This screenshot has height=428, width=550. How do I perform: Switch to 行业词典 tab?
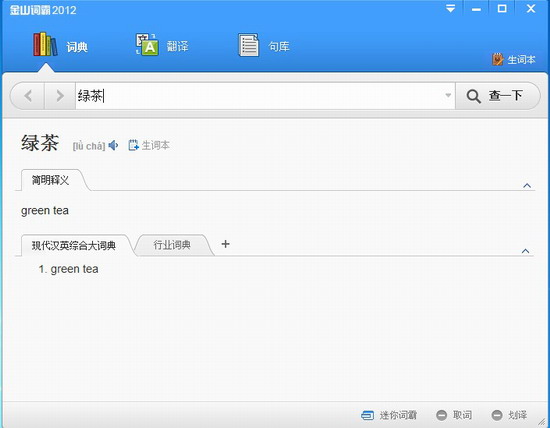[x=172, y=245]
